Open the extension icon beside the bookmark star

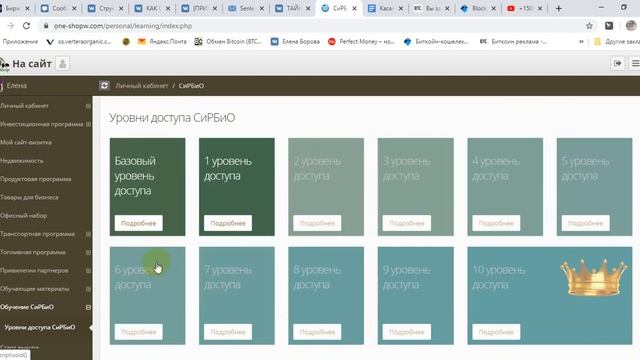click(x=609, y=26)
